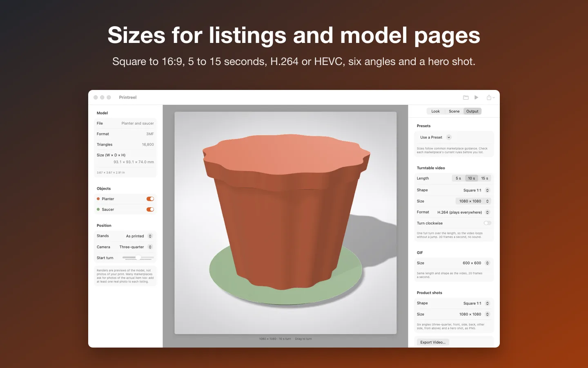
Task: Click the 'Printreel' window title
Action: 128,97
